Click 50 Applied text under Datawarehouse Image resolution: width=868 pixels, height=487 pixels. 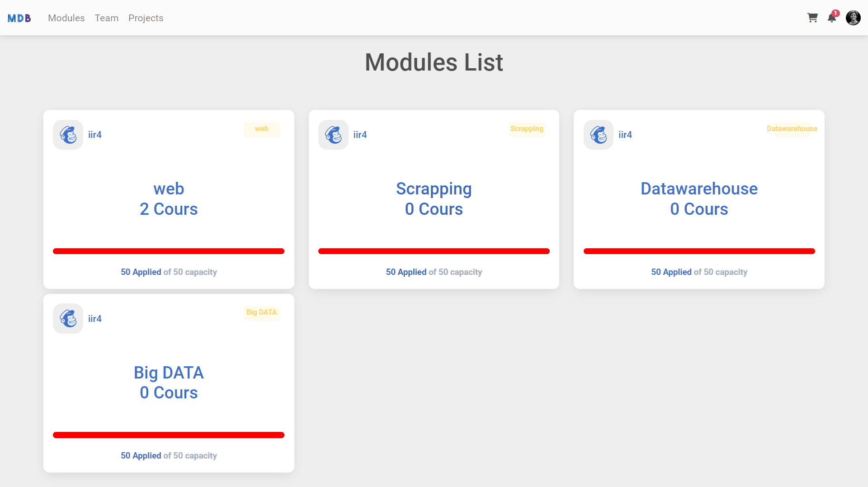tap(671, 272)
